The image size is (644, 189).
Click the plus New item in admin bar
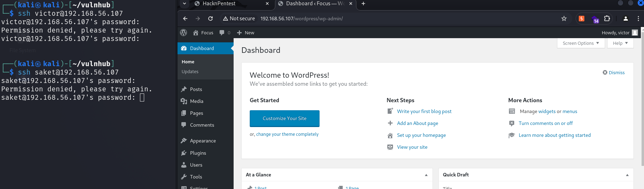(x=246, y=33)
